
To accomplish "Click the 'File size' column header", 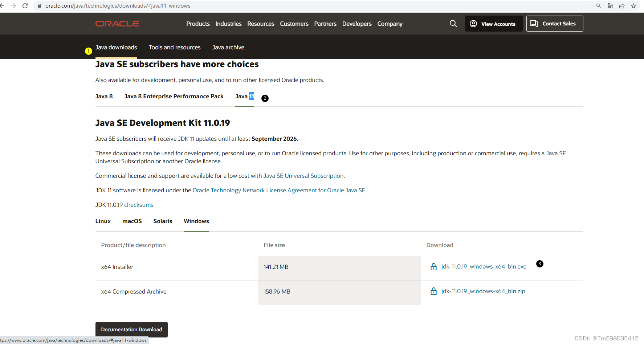I will tap(274, 245).
